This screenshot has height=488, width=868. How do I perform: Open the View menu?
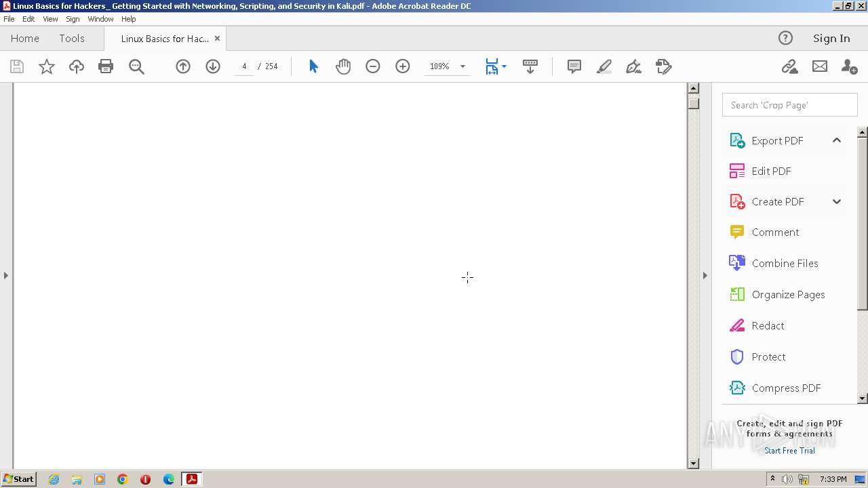50,19
